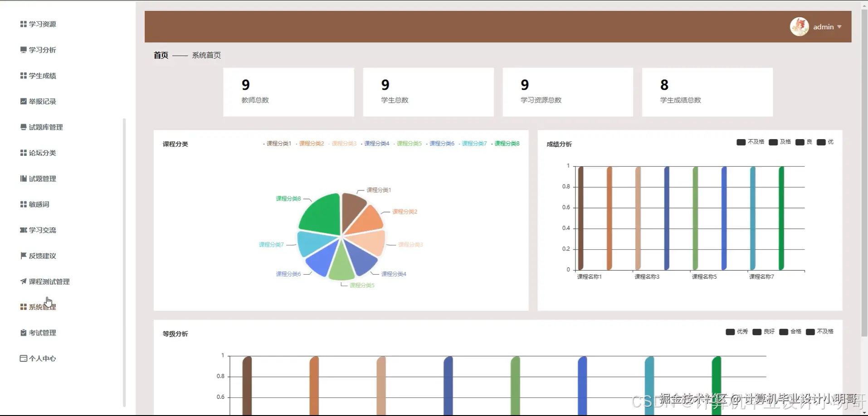Click the 学习资源 grid icon in sidebar
The width and height of the screenshot is (868, 416).
[24, 24]
